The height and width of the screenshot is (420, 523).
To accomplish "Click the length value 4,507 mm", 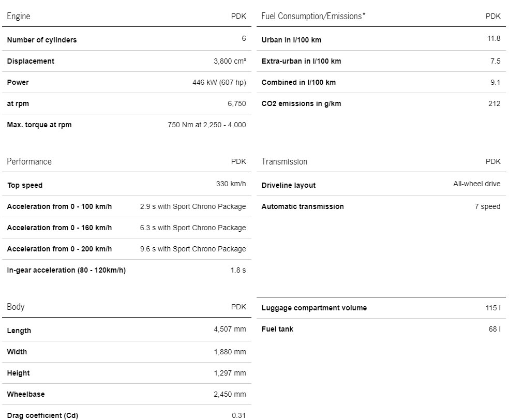I will click(x=230, y=329).
